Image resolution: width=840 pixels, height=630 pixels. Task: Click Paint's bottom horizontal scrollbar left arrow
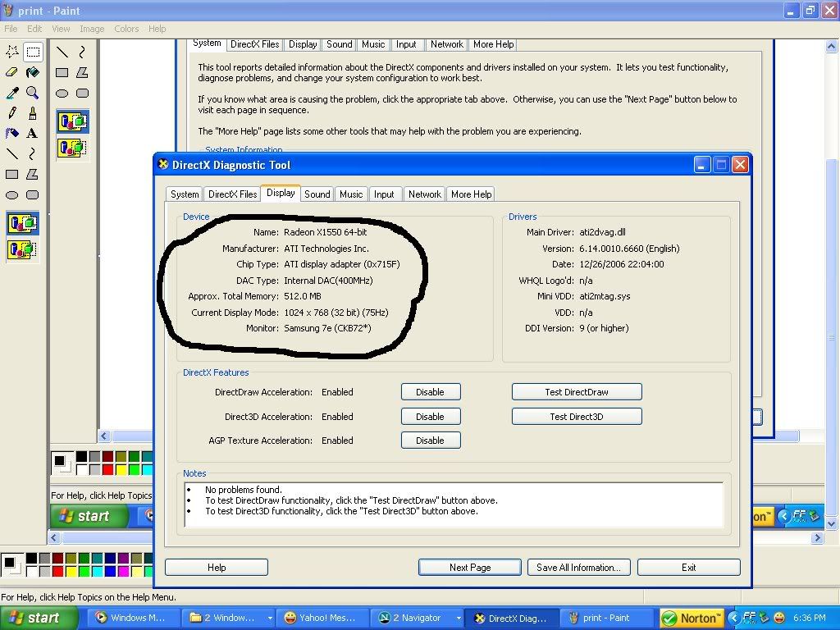[x=53, y=537]
